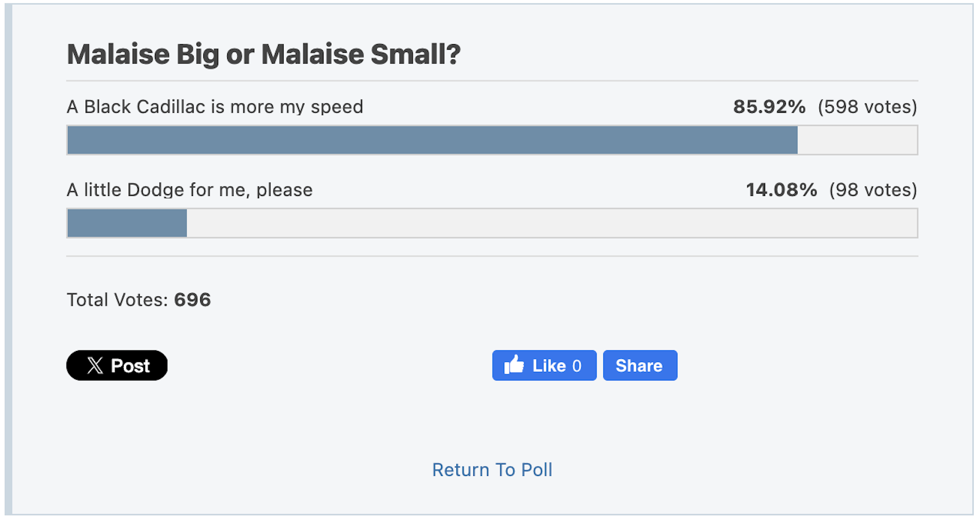Click the 'Total Votes:' label
This screenshot has width=980, height=520.
[x=117, y=300]
